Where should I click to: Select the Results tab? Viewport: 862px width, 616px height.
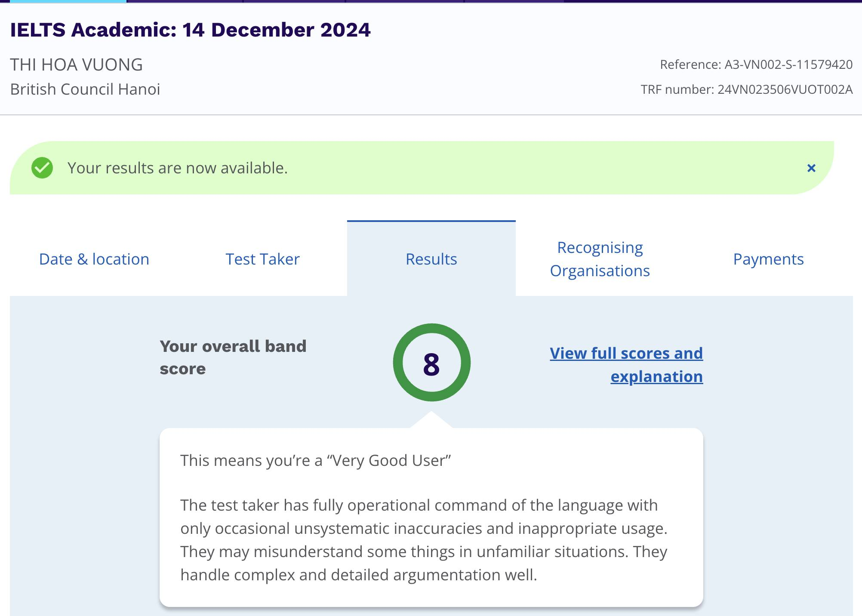[x=431, y=259]
